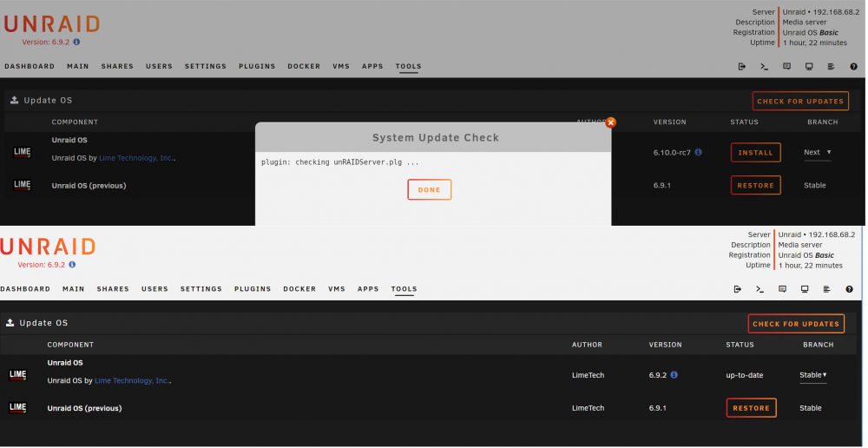Click 'plugin: checking unRAIDServer.plg ...' text
Viewport: 868px width, 448px height.
click(340, 162)
